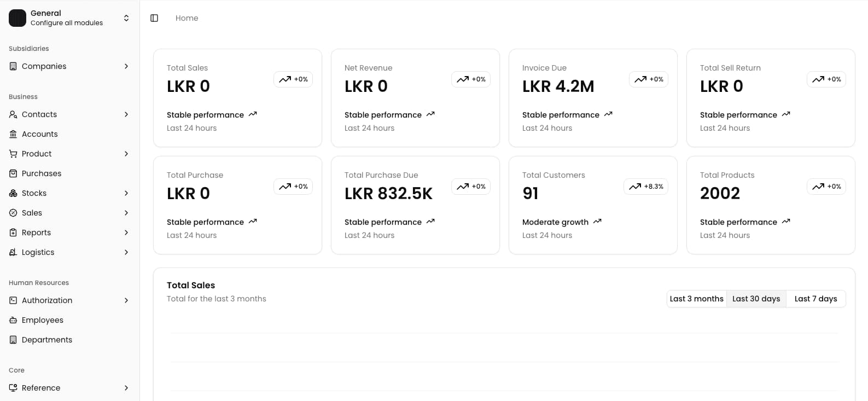Image resolution: width=868 pixels, height=401 pixels.
Task: Select the Last 7 days range
Action: (816, 299)
